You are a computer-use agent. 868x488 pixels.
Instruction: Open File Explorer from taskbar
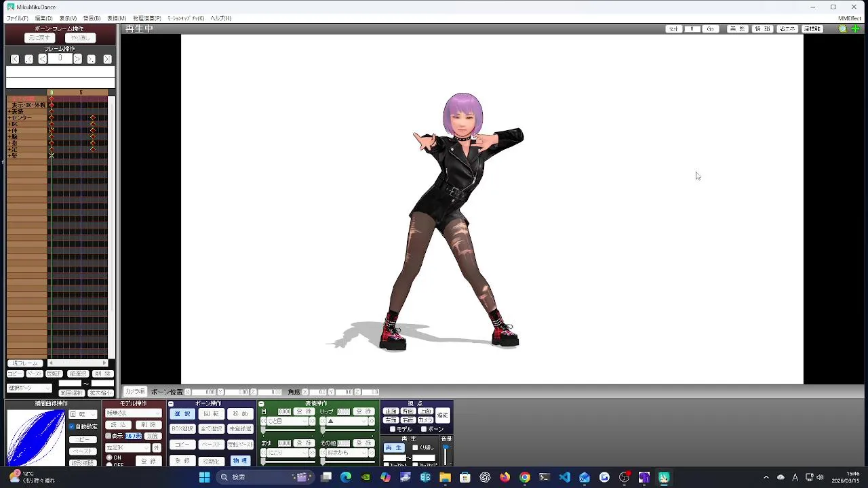tap(445, 477)
